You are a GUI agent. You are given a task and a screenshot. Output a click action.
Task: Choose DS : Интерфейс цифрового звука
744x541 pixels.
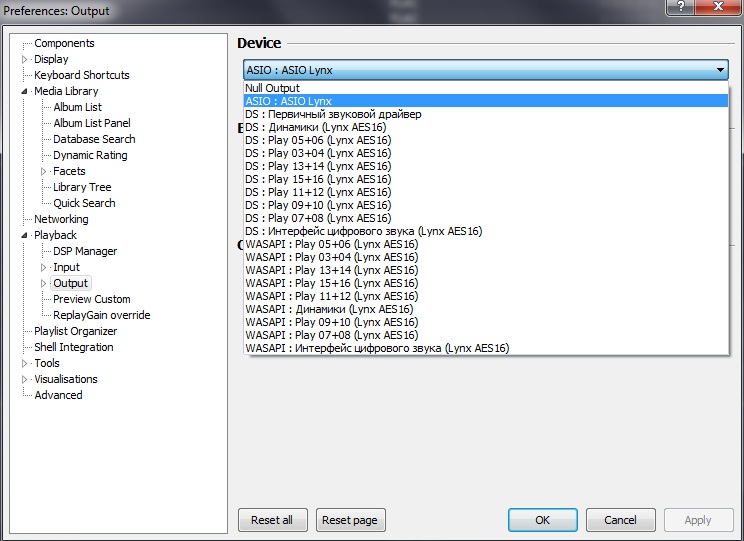click(x=486, y=231)
